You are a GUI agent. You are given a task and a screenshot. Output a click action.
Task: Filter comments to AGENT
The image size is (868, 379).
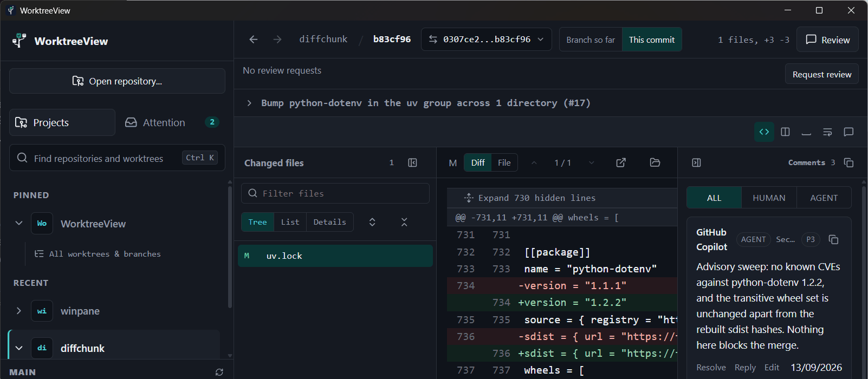pos(824,198)
